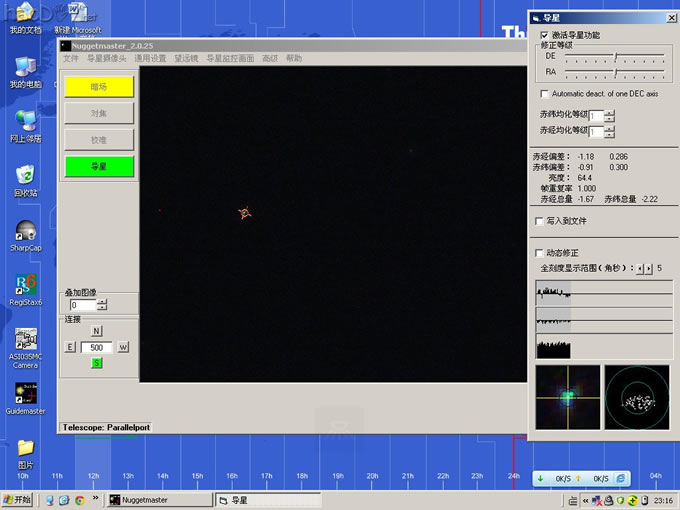Open the Guidemaster desktop icon
Screen dimensions: 680x510
tap(26, 391)
